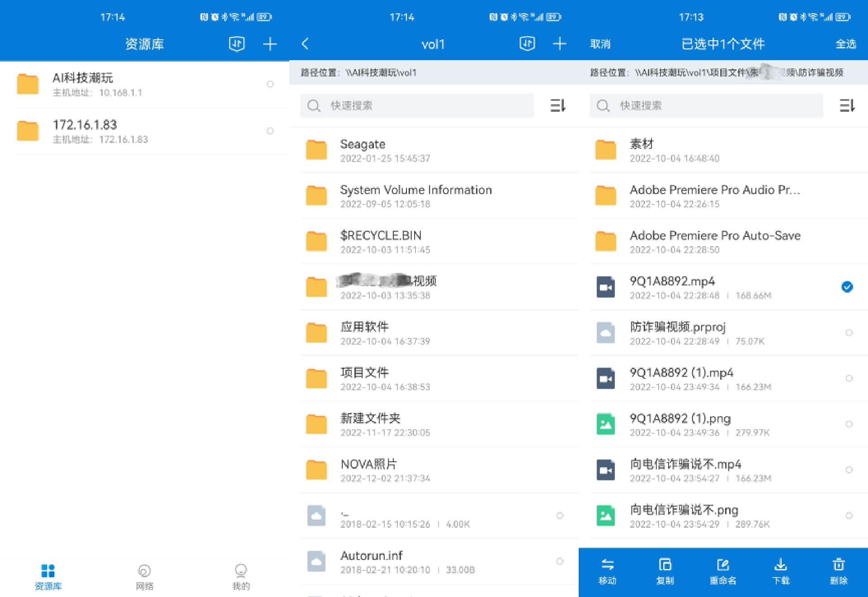The height and width of the screenshot is (597, 868).
Task: Tap the plus icon in 资源库 header
Action: click(x=270, y=44)
